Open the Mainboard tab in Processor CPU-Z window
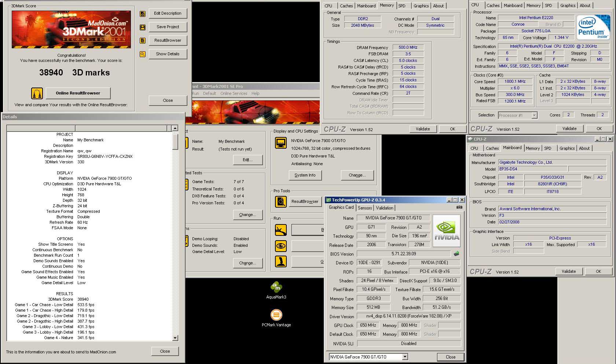The height and width of the screenshot is (364, 616). coord(513,5)
